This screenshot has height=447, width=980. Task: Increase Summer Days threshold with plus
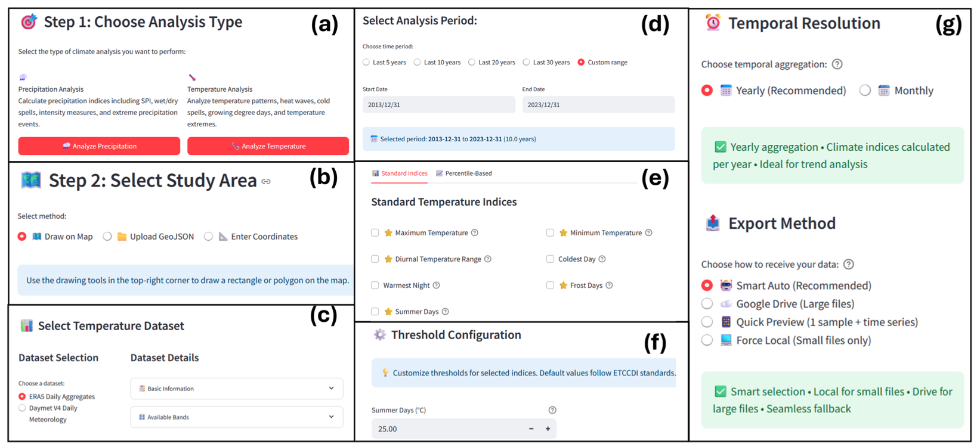click(x=548, y=429)
